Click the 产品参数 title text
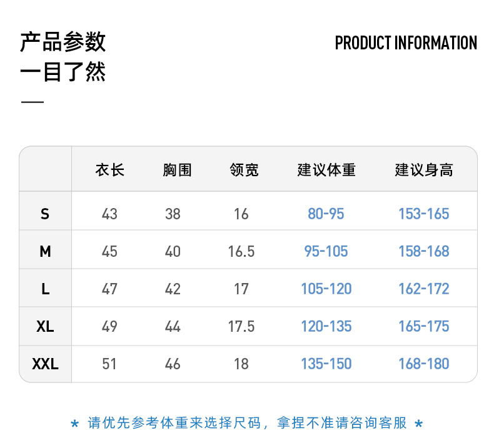Image resolution: width=494 pixels, height=448 pixels. pyautogui.click(x=63, y=42)
